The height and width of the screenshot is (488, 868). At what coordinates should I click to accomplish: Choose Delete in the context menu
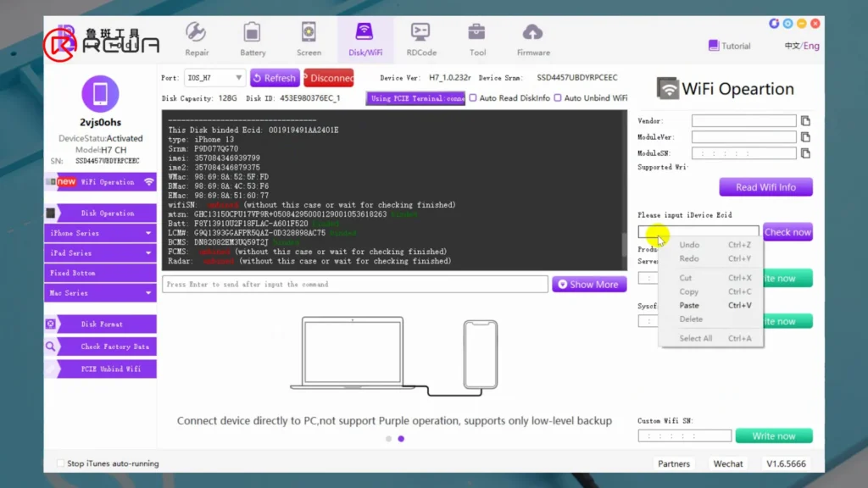(711, 319)
